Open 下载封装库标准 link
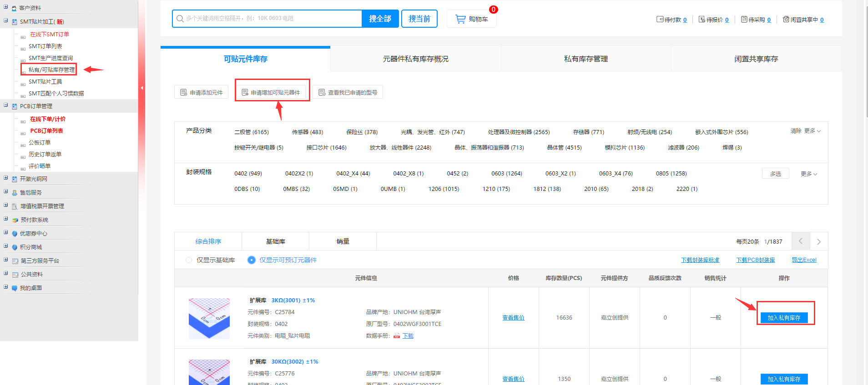The height and width of the screenshot is (385, 868). (700, 260)
